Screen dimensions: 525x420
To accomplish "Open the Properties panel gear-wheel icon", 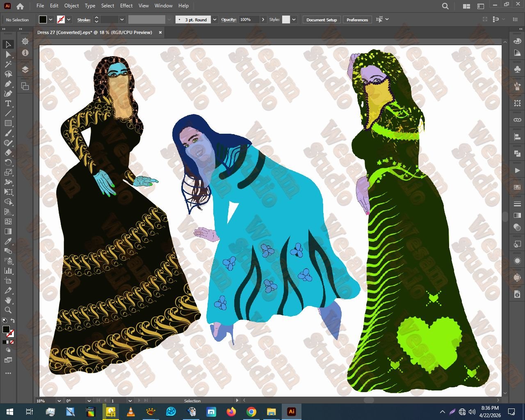I will (x=25, y=41).
